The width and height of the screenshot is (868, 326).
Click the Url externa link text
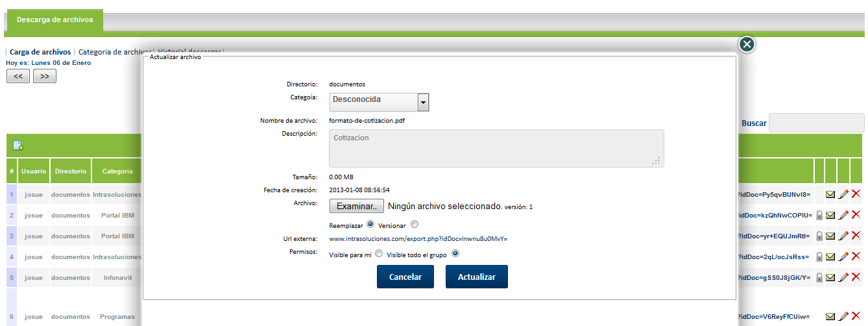point(418,239)
